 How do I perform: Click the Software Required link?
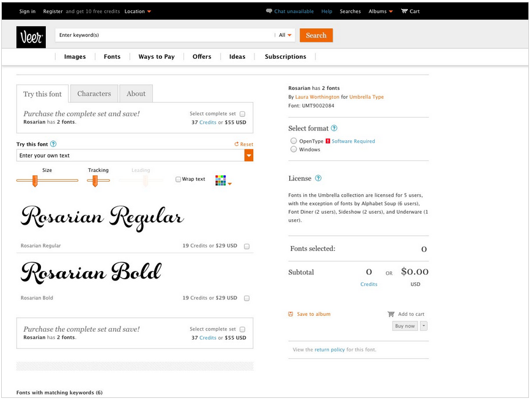click(x=353, y=141)
